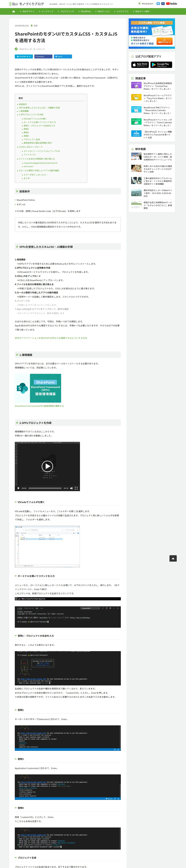186x868 pixels.
Task: Open related article about Transient sessions
Action: [x=158, y=134]
